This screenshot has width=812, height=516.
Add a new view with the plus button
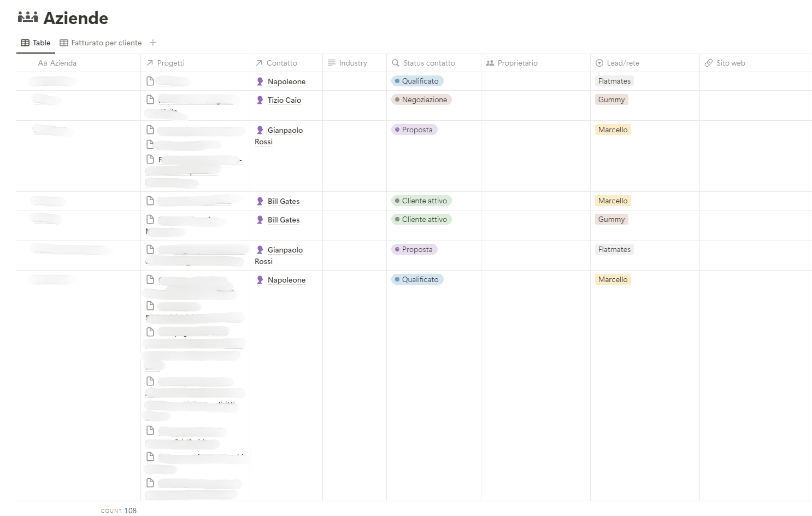(152, 43)
